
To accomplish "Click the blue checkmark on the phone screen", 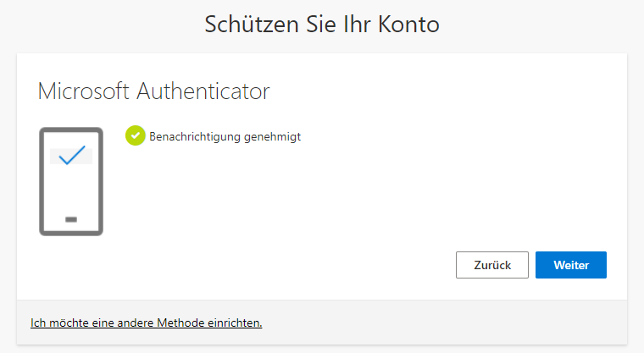I will coord(71,156).
